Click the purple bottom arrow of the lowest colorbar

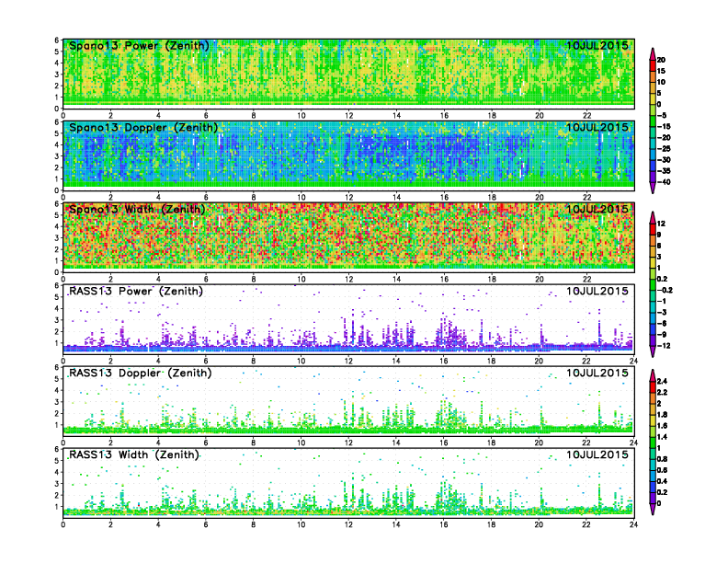(653, 509)
